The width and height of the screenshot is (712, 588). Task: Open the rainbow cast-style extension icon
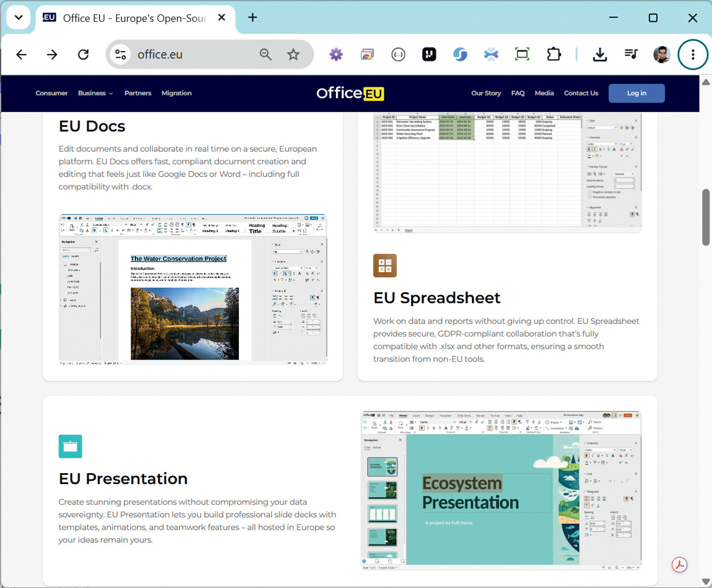pyautogui.click(x=367, y=54)
